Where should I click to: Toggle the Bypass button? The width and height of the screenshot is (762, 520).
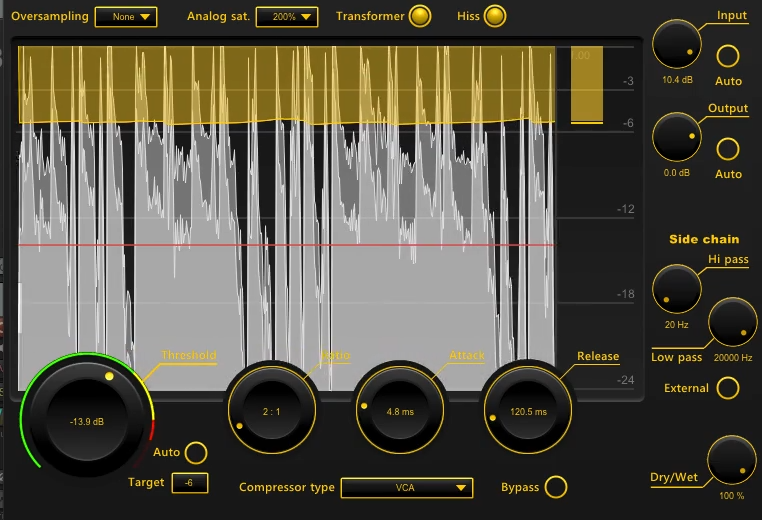click(556, 487)
